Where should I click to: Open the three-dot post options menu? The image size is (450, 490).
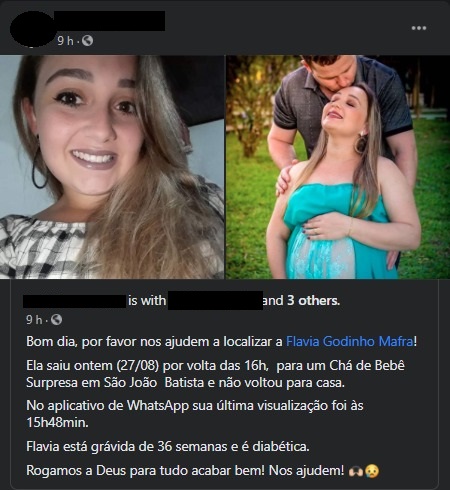click(419, 28)
